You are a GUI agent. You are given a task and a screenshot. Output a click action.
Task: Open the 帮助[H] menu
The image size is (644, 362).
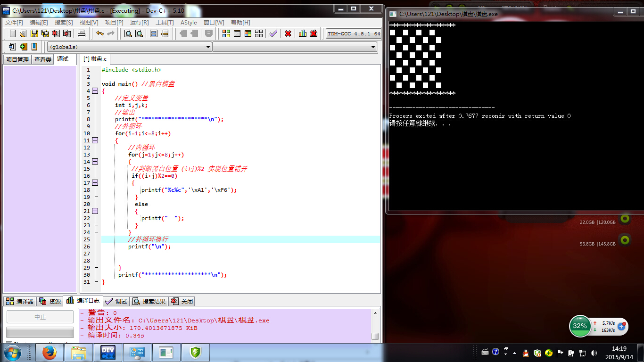[240, 22]
